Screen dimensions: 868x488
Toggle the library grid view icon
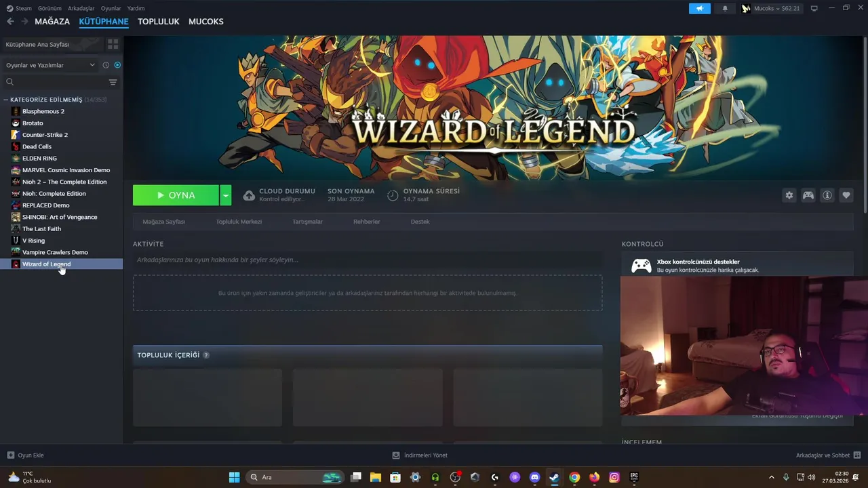(x=113, y=44)
